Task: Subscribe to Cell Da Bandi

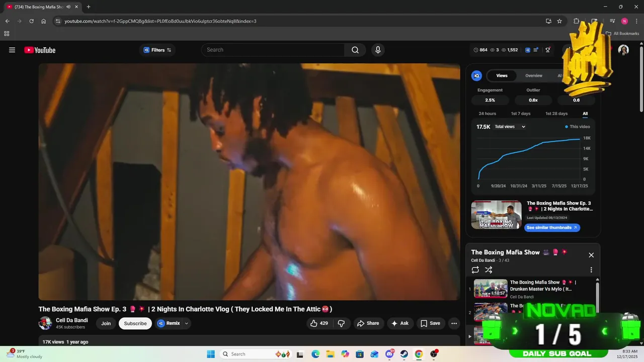Action: coord(135,323)
